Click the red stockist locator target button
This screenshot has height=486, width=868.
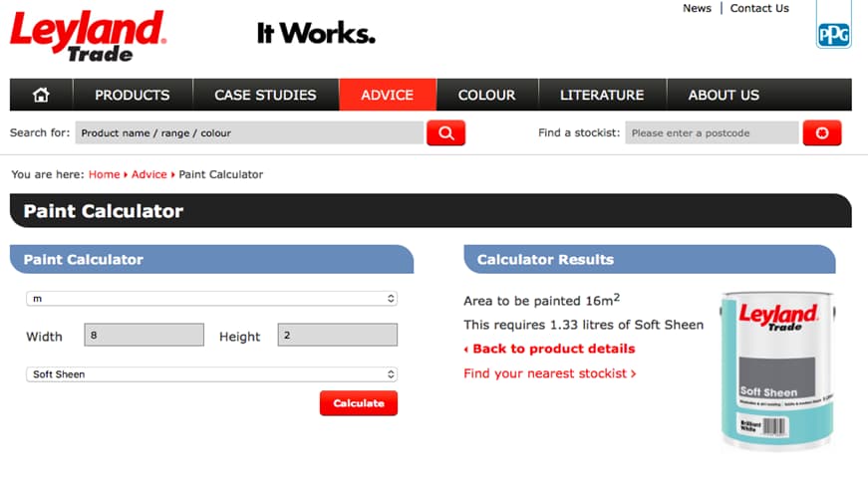pos(821,133)
